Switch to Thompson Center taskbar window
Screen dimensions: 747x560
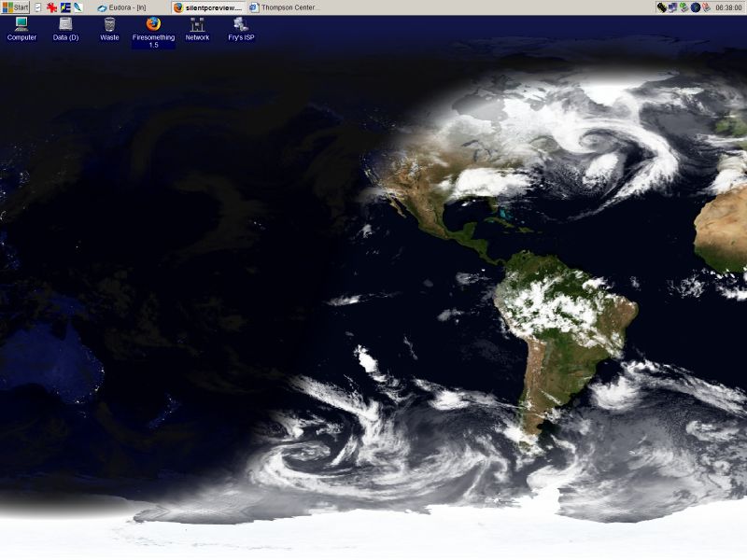(x=285, y=7)
